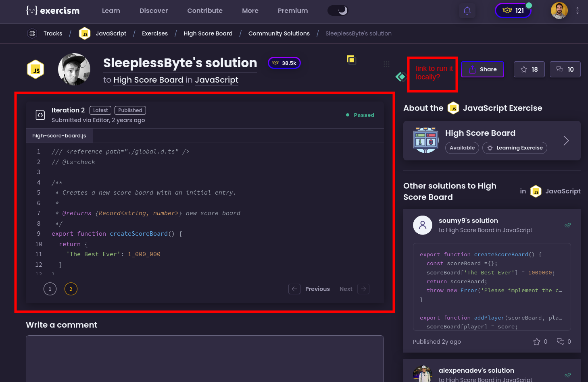
Task: Open the three-dot menu beside the avatar
Action: pos(578,11)
